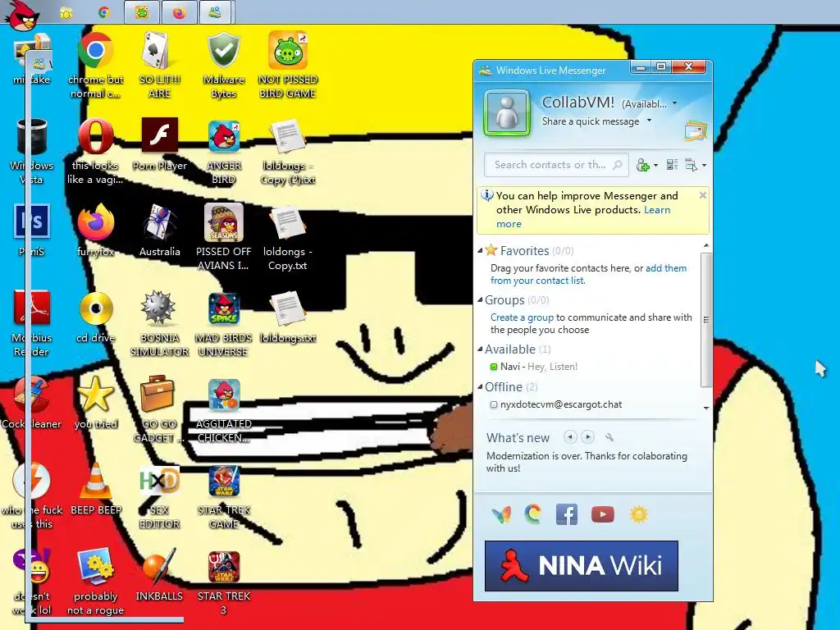Click the scroll down arrow in contact list
840x630 pixels.
coord(706,409)
